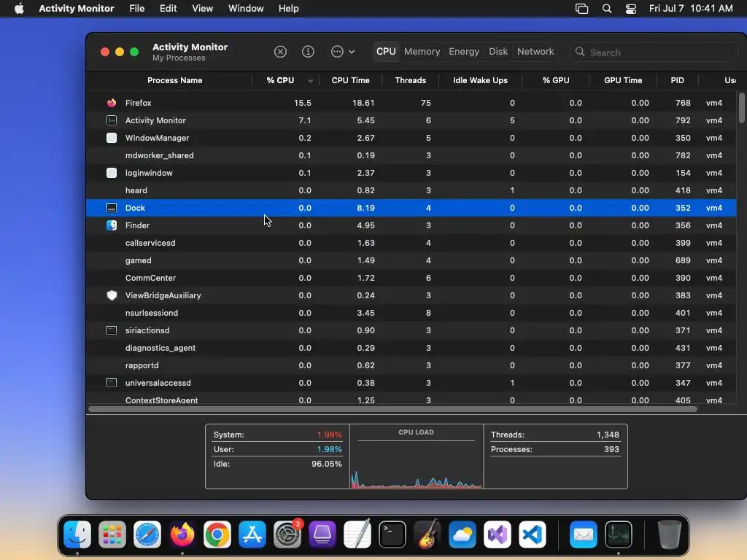Image resolution: width=747 pixels, height=560 pixels.
Task: Open Spotlight search in the menu bar
Action: [x=607, y=9]
